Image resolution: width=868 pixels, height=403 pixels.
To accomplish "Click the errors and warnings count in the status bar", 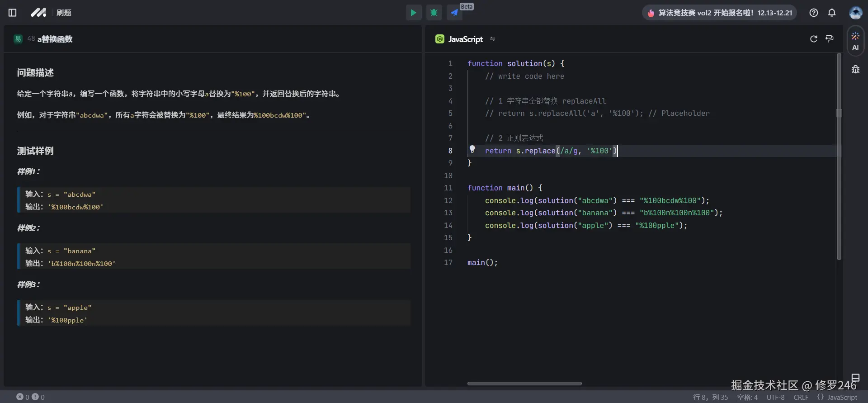I will pyautogui.click(x=30, y=397).
